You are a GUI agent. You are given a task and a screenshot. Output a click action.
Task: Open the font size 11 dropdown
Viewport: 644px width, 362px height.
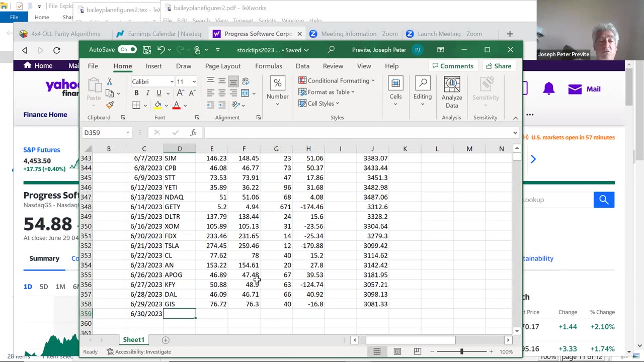[194, 81]
